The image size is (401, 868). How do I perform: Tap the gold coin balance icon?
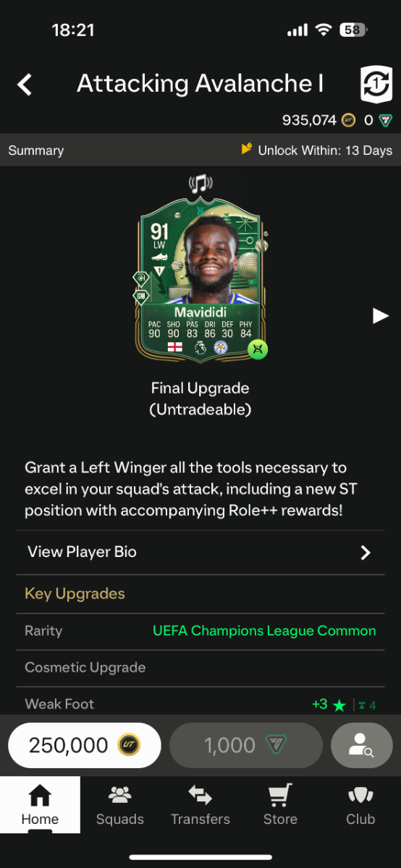(349, 120)
